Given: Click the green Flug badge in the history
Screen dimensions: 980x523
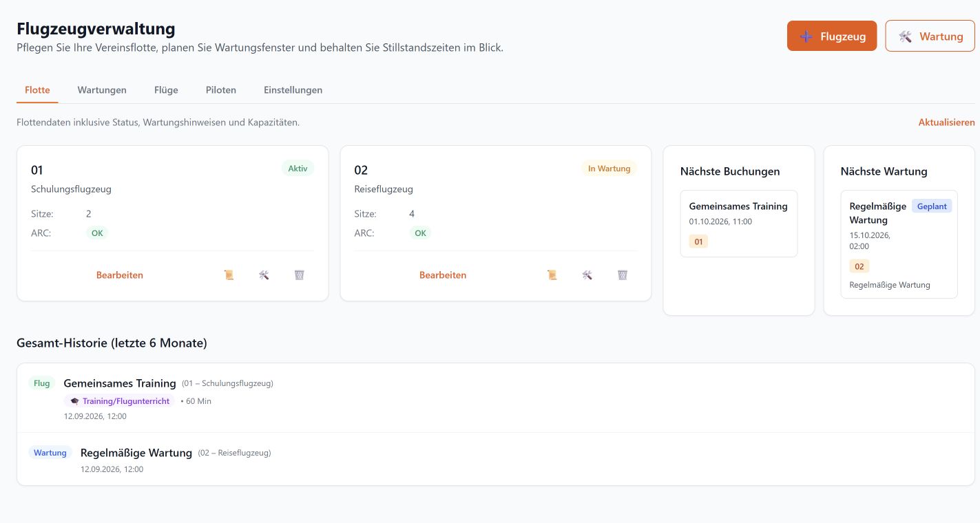Looking at the screenshot, I should (x=41, y=383).
